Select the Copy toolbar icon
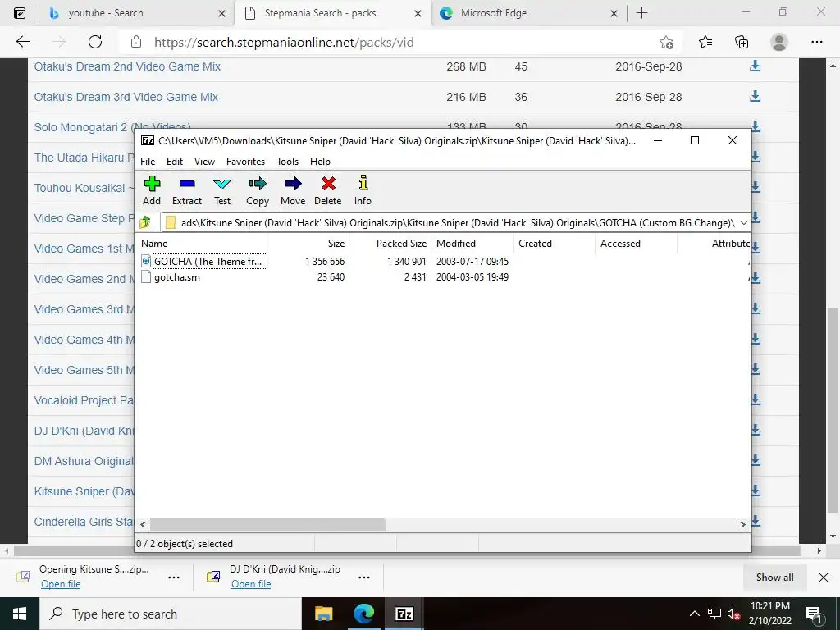Screen dimensions: 840x630 click(x=257, y=190)
